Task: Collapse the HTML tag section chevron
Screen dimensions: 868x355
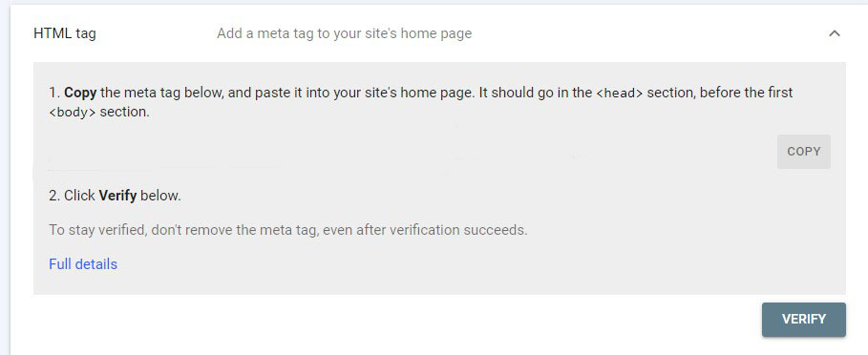Action: tap(835, 33)
